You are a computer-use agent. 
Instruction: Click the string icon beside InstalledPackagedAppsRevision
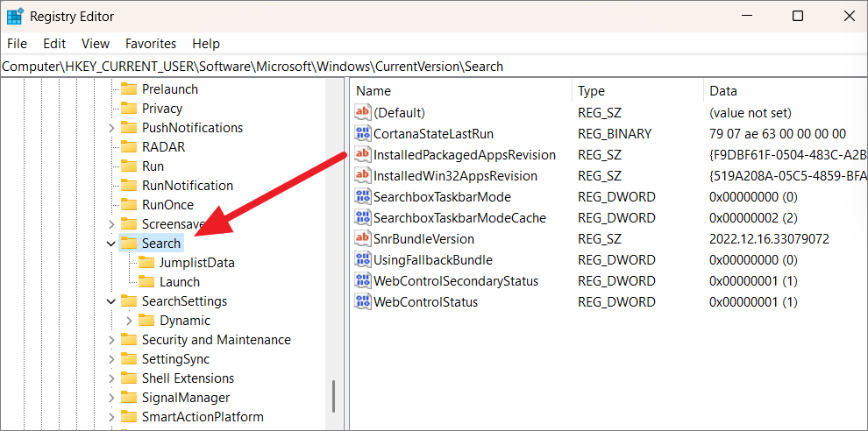pyautogui.click(x=363, y=155)
